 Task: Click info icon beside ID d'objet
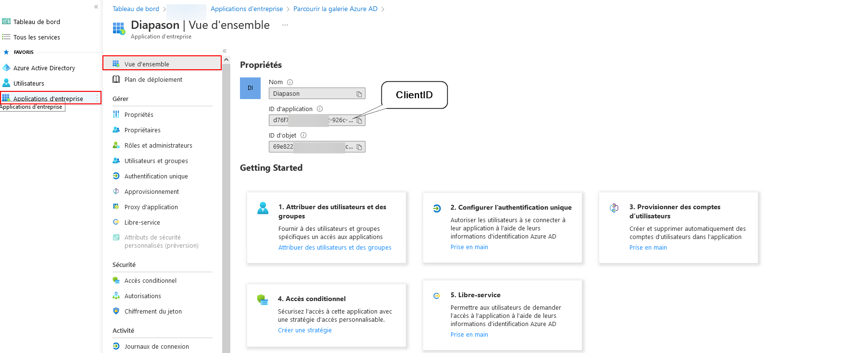tap(303, 136)
